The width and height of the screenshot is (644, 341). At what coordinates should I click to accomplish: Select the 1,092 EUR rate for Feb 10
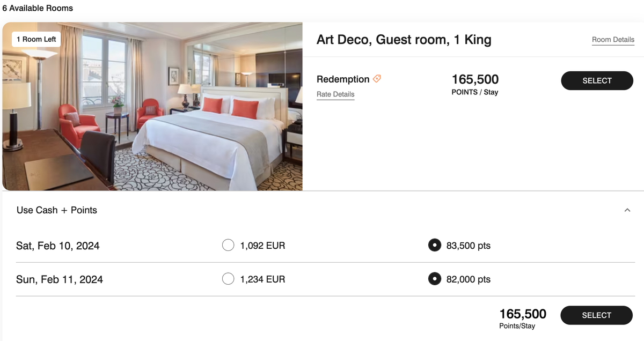228,245
